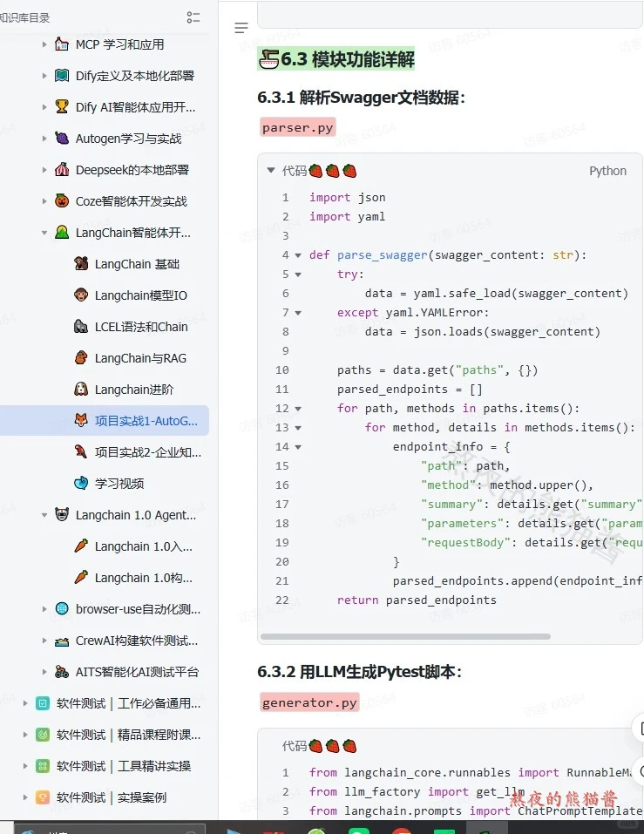Click the blue icon beside 学习视频
The height and width of the screenshot is (834, 644).
click(x=81, y=484)
